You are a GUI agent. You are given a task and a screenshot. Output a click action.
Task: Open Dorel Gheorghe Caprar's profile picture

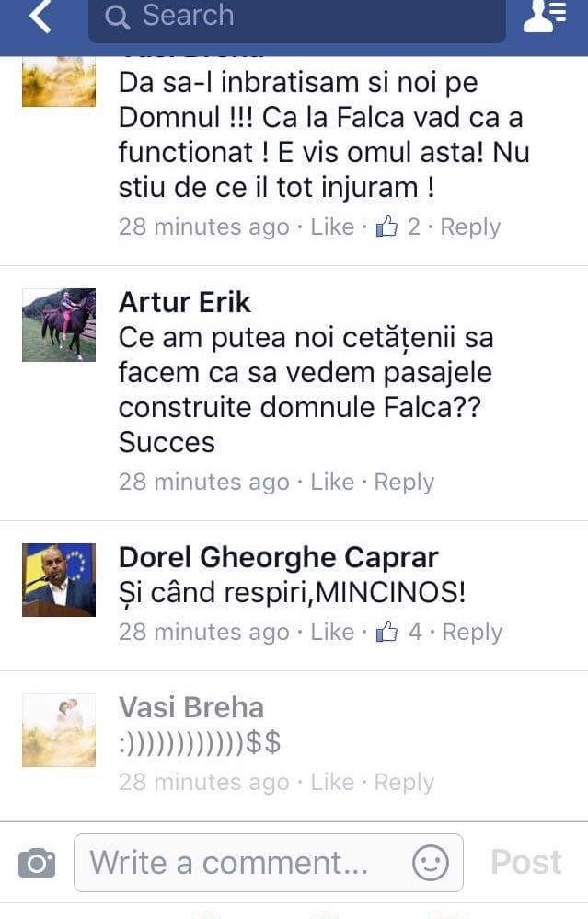59,579
